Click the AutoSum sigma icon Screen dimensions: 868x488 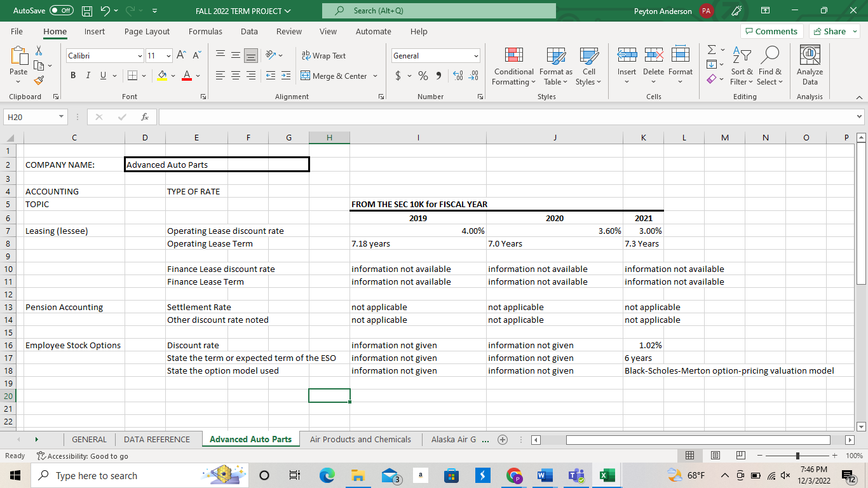click(x=712, y=50)
